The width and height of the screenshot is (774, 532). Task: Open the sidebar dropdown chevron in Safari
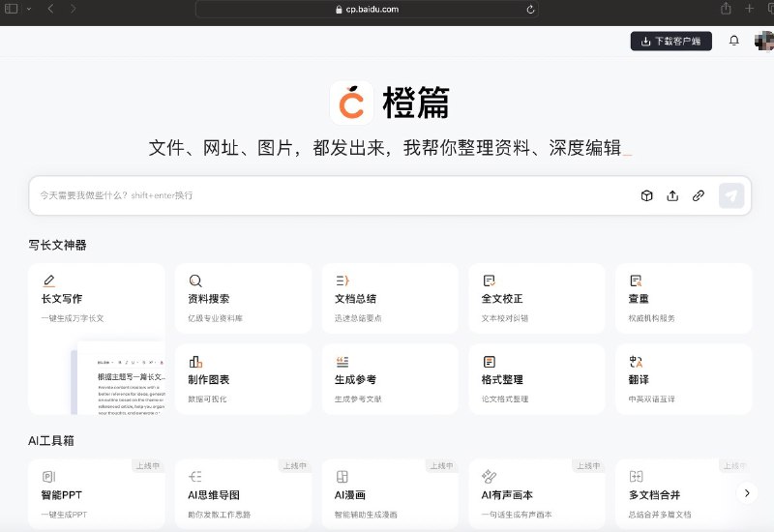29,9
